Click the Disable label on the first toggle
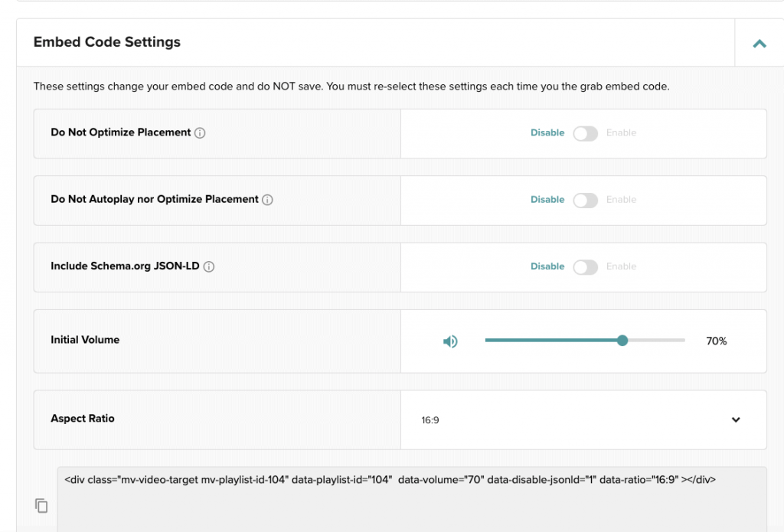This screenshot has width=784, height=532. (x=547, y=132)
